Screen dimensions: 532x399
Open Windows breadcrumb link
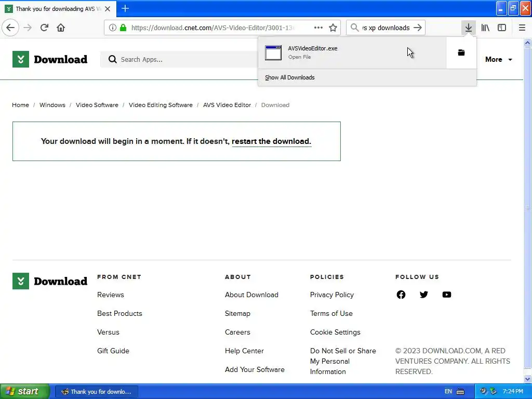tap(52, 105)
